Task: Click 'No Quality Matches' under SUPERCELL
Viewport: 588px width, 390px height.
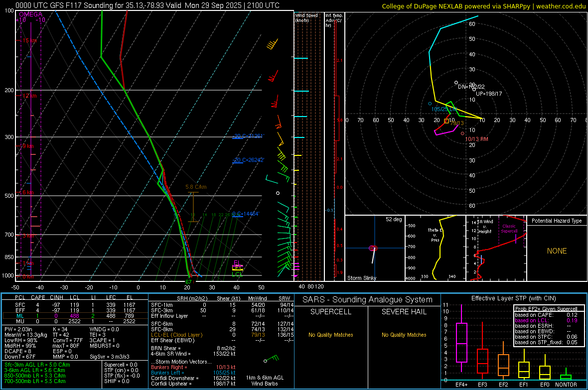Action: pos(331,335)
